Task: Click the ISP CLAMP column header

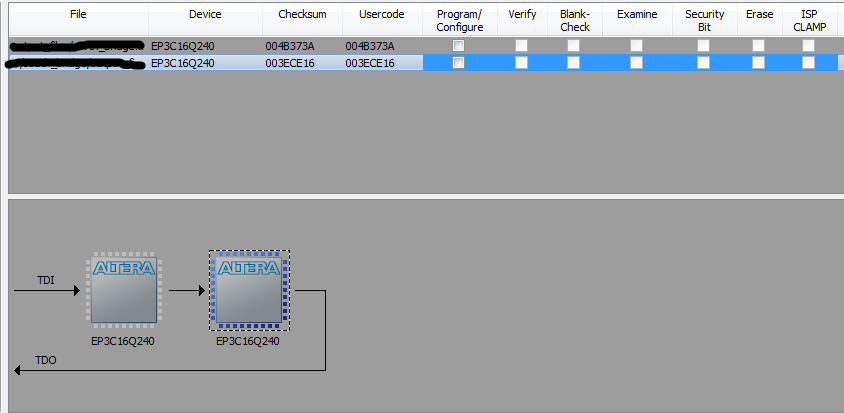Action: (810, 20)
